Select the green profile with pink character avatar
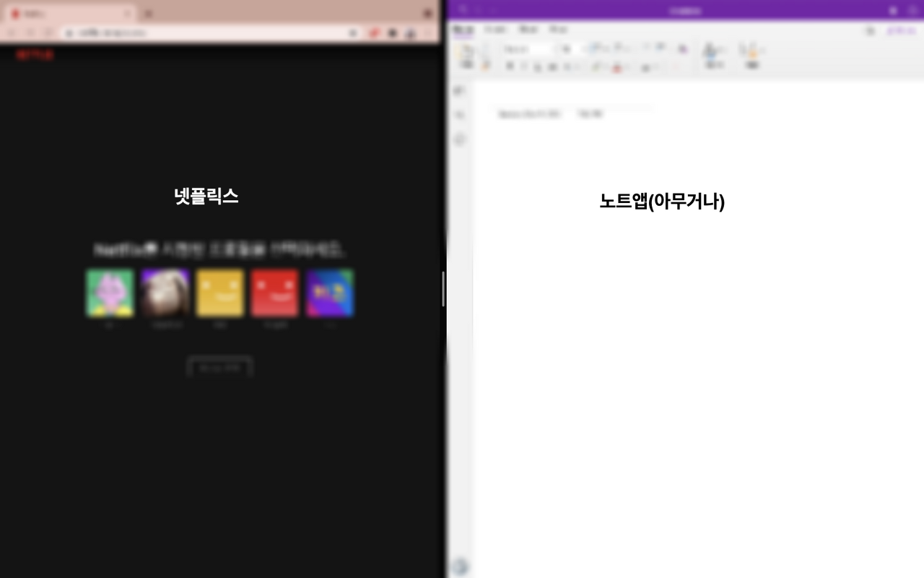The image size is (924, 578). pos(110,293)
